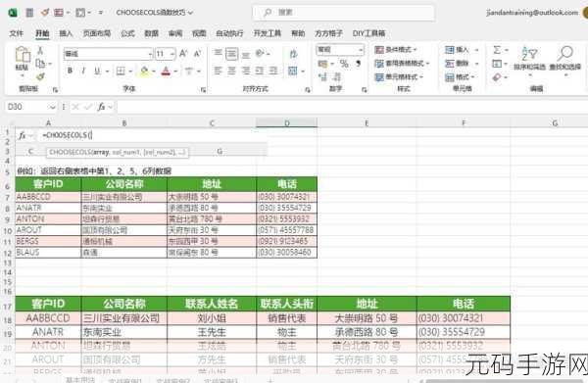Viewport: 588px width, 383px height.
Task: Open the number format (常规) dropdown
Action: 361,50
